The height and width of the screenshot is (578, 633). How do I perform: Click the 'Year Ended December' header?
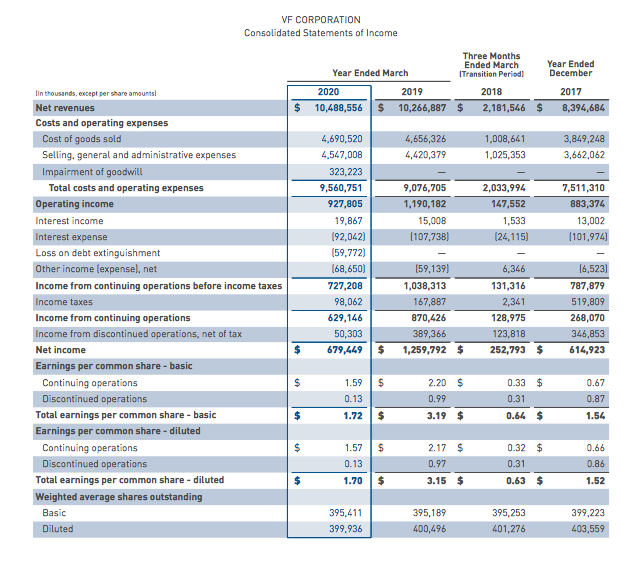(x=570, y=69)
